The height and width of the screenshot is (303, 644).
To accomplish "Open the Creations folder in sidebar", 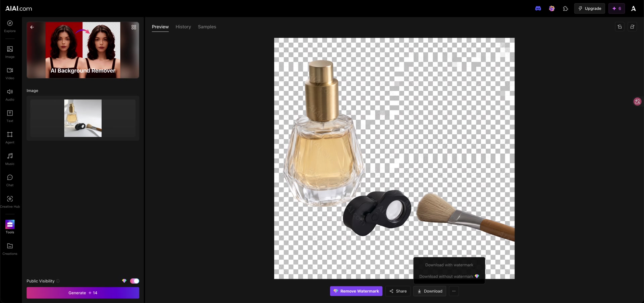I will tap(10, 249).
